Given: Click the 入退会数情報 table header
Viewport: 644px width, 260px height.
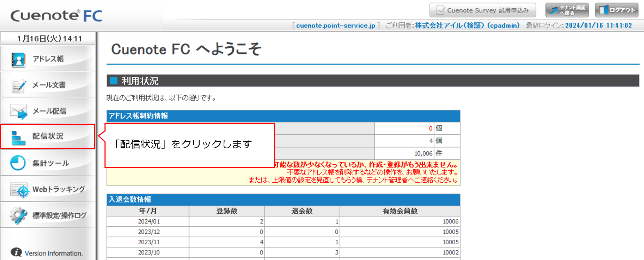Looking at the screenshot, I should pos(283,199).
